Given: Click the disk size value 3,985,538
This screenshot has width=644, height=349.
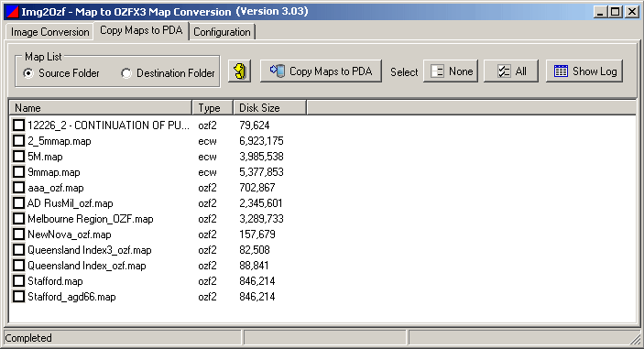Looking at the screenshot, I should click(x=261, y=157).
